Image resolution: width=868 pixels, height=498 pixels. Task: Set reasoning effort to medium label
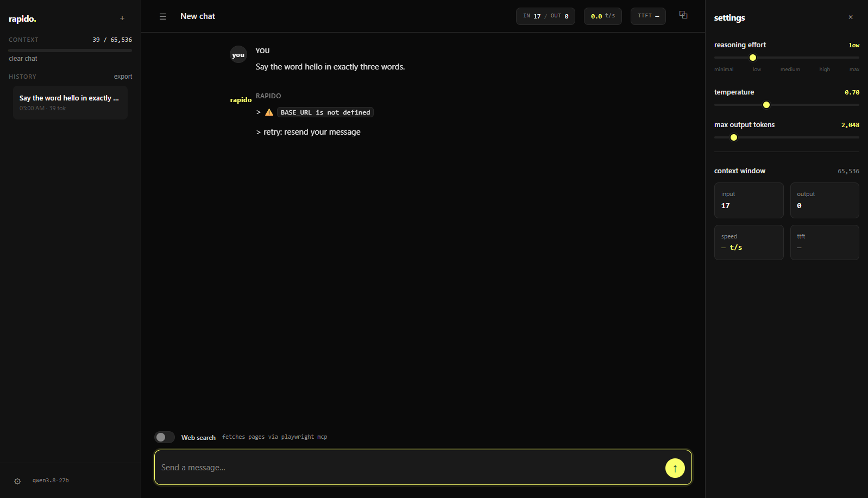[790, 70]
